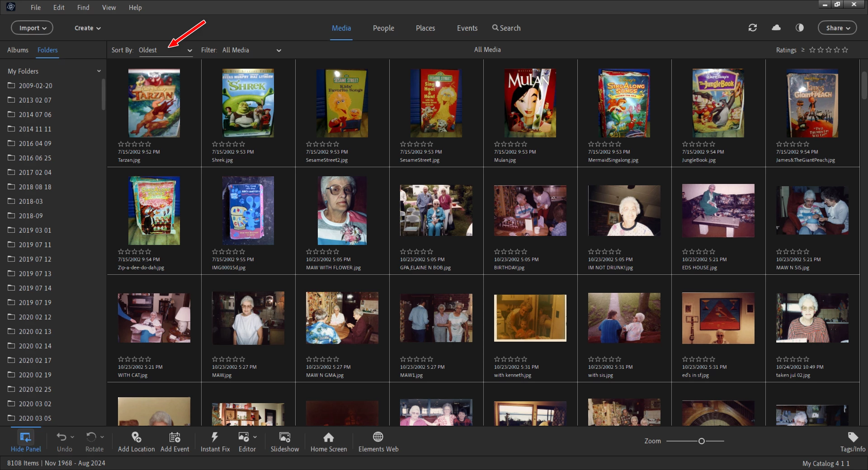Open the Undo dropdown arrow
Viewport: 868px width, 470px height.
(72, 437)
